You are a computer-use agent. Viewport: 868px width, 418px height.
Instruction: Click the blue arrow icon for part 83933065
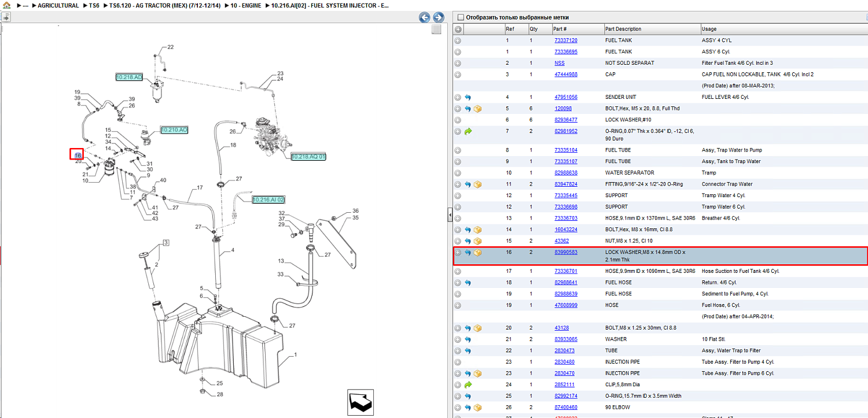pos(468,339)
